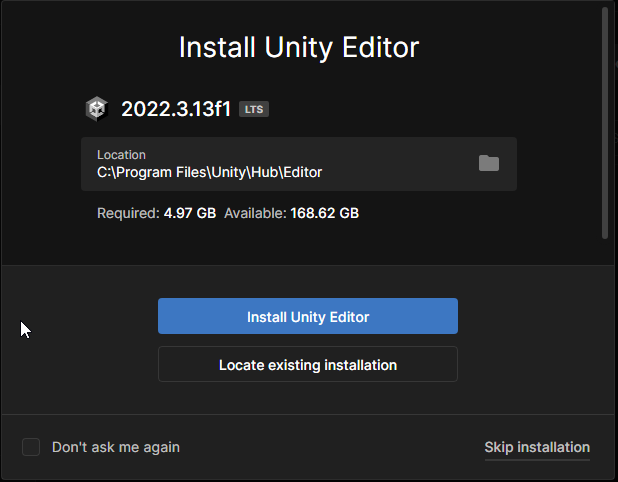Tick the Don't ask me again checkbox

(x=31, y=447)
